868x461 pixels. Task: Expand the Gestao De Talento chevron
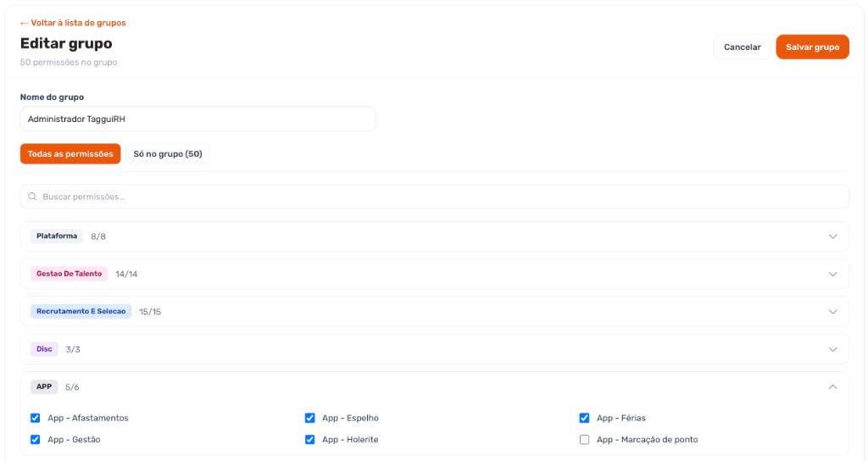click(x=832, y=274)
